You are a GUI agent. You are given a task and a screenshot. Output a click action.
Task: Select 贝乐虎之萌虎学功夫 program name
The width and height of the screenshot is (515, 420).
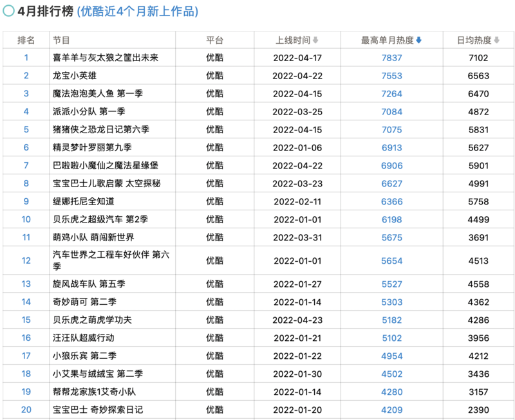pyautogui.click(x=92, y=320)
